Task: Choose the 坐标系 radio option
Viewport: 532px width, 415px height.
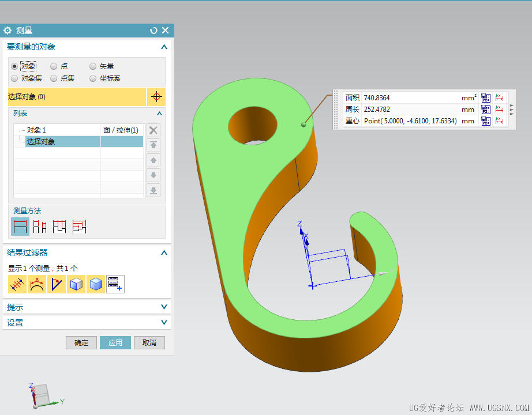Action: pos(93,78)
